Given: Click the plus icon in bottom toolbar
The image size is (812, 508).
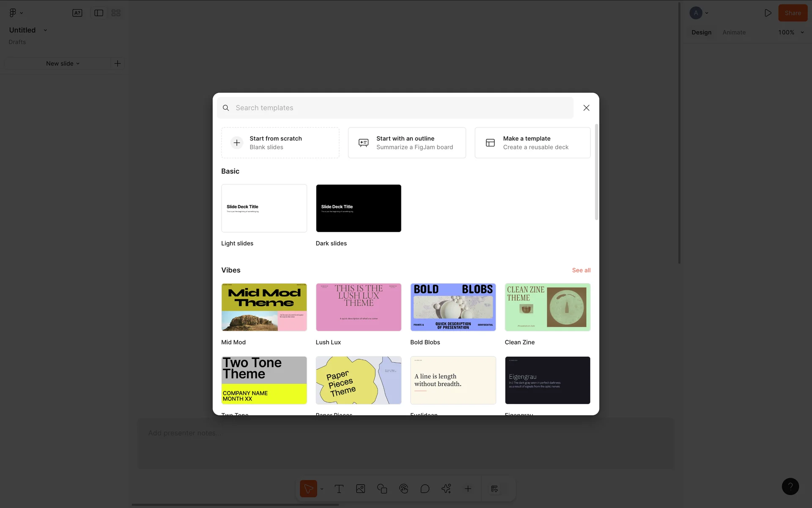Looking at the screenshot, I should 468,489.
